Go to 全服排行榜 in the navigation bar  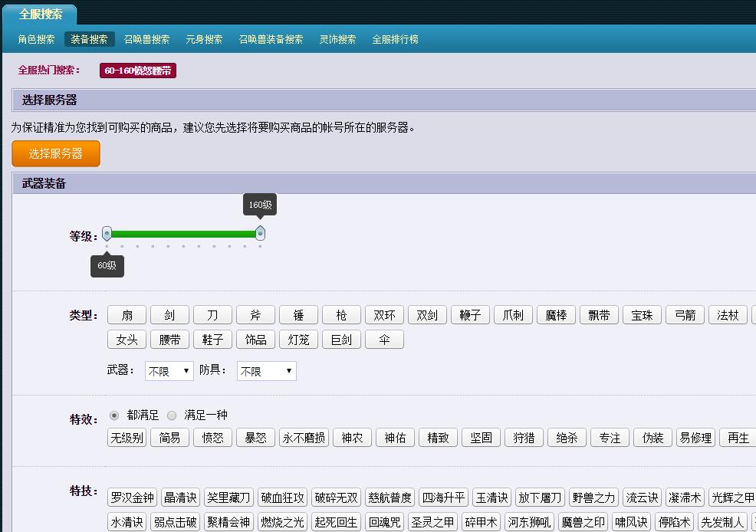(x=395, y=39)
